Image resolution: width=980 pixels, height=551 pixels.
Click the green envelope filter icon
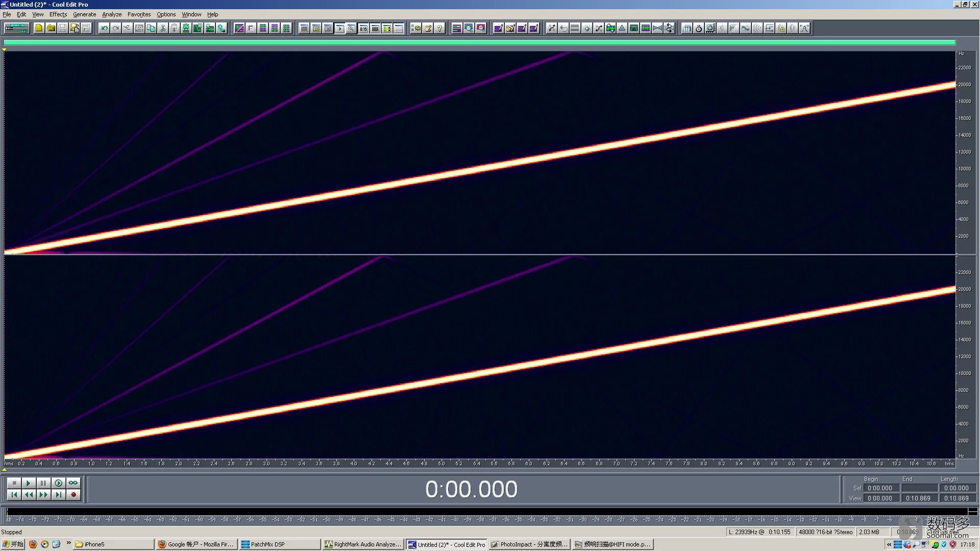(x=634, y=28)
